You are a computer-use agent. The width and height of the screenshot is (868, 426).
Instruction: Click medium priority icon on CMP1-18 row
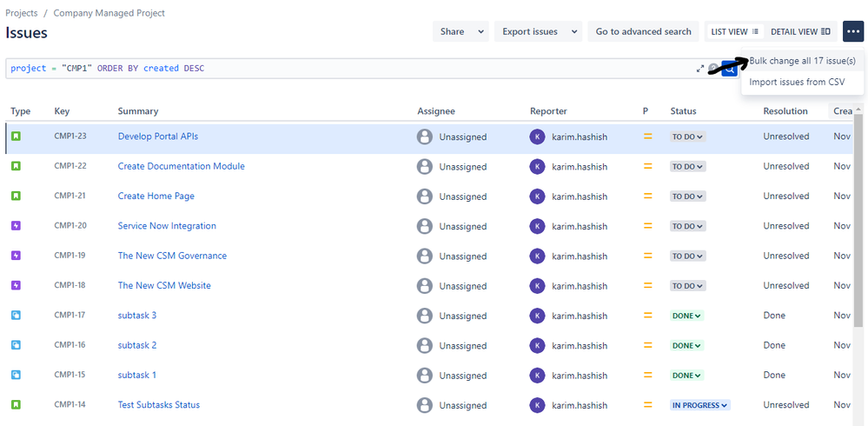coord(647,286)
